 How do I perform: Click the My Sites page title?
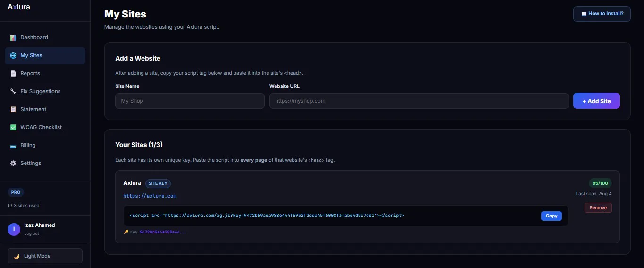pyautogui.click(x=125, y=14)
